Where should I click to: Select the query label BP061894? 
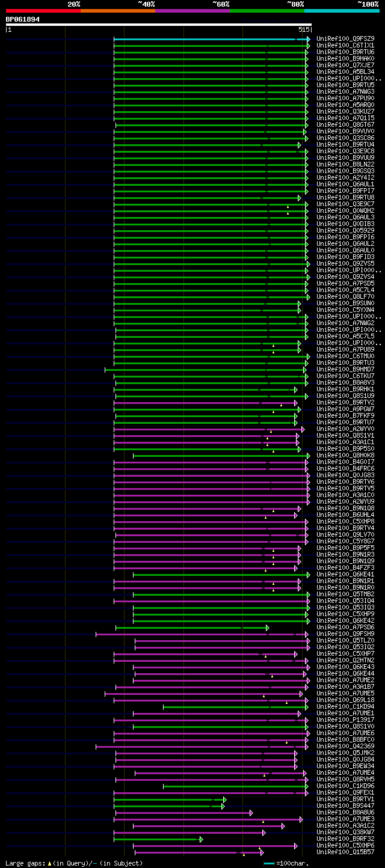coord(23,19)
